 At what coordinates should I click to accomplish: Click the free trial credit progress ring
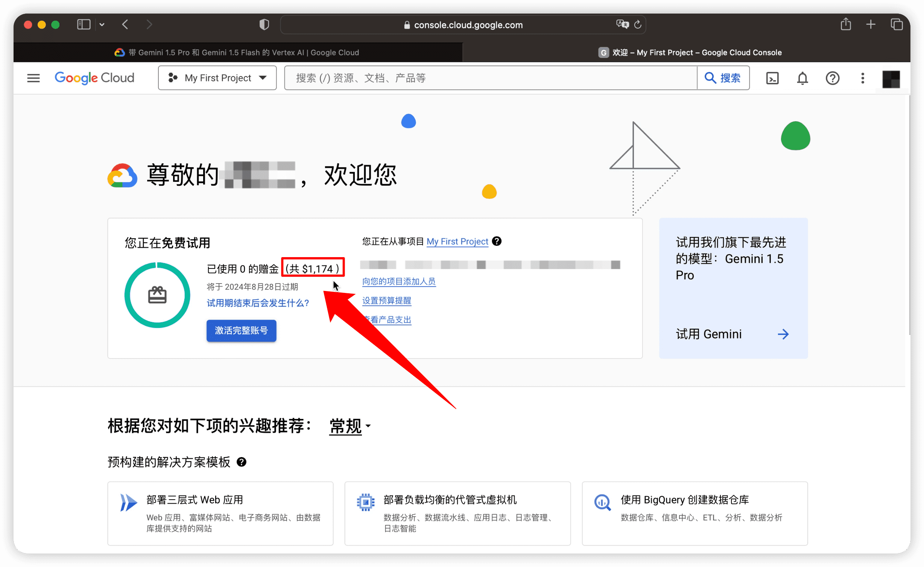point(157,295)
